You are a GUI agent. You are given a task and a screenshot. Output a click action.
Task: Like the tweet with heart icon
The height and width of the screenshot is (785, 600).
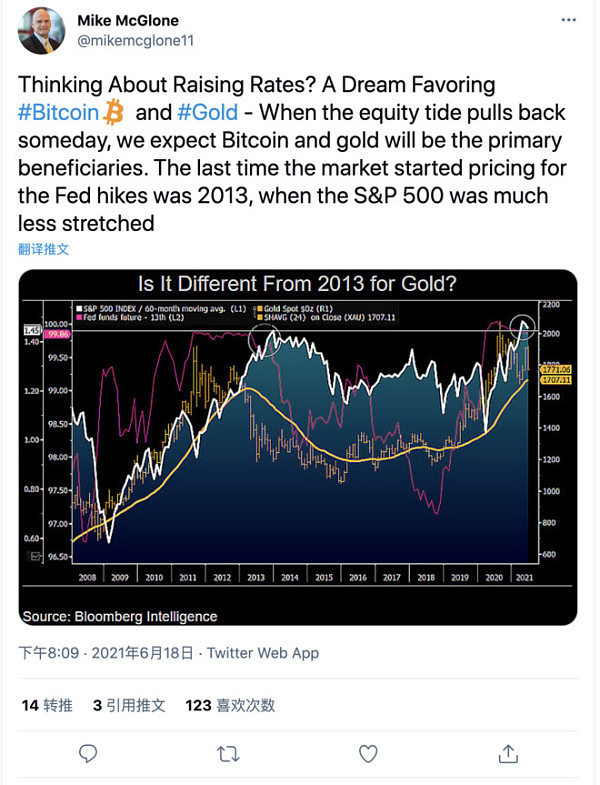[368, 753]
